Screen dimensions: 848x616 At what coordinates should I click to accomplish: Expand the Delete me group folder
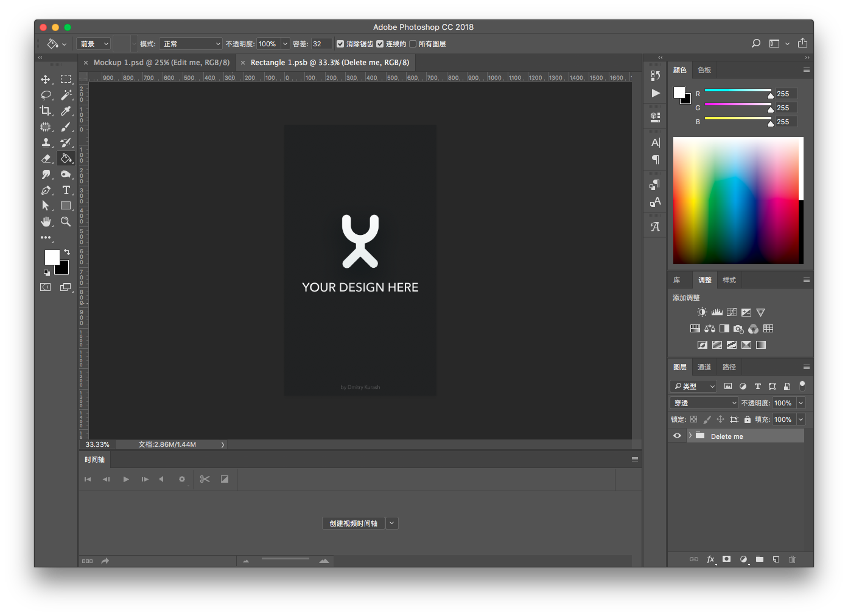coord(690,436)
